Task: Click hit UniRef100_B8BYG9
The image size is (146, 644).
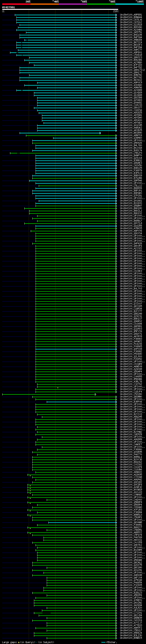Action: pos(131,175)
